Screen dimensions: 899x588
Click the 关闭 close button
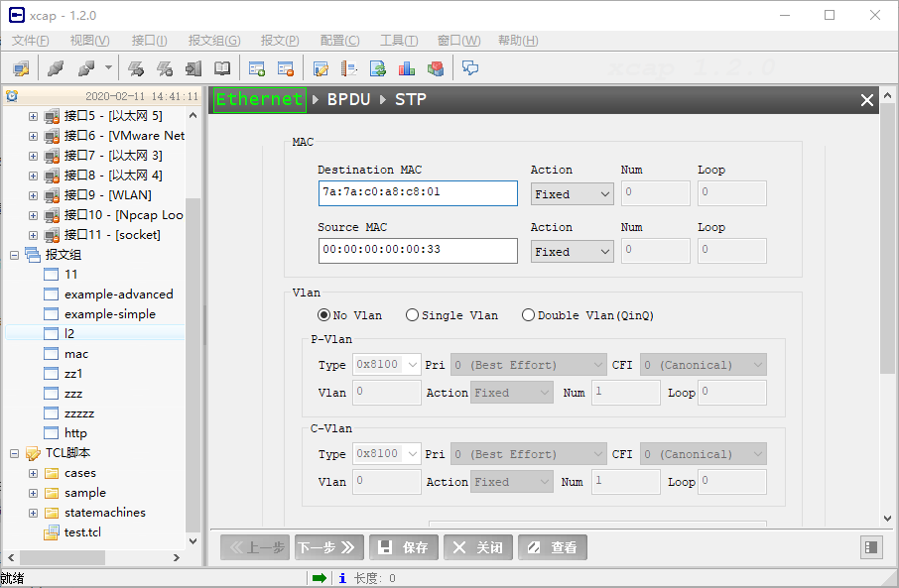[x=478, y=547]
